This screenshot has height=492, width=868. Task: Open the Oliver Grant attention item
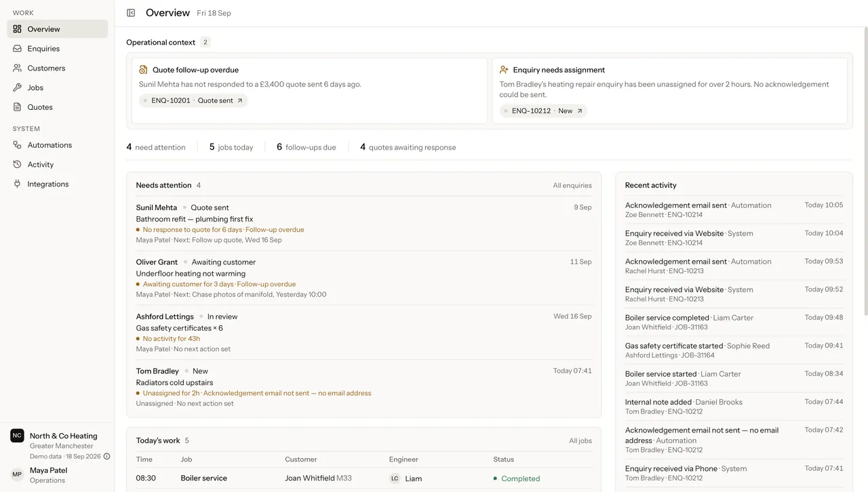click(x=363, y=278)
